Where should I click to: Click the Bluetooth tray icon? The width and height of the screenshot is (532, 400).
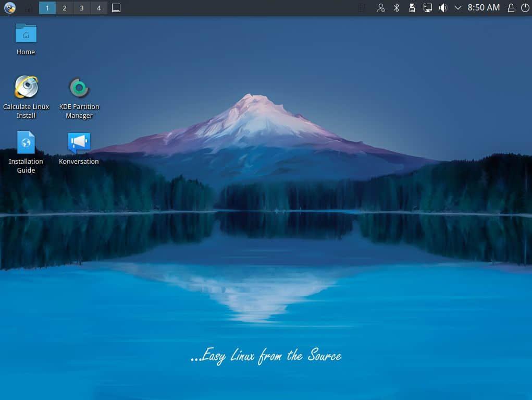(396, 8)
